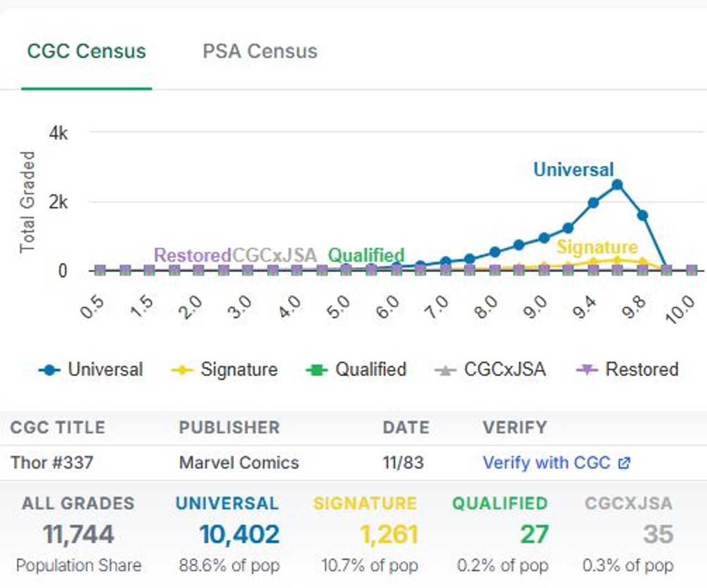Click the purple Restored legend triangle icon
The width and height of the screenshot is (707, 588).
tap(587, 370)
